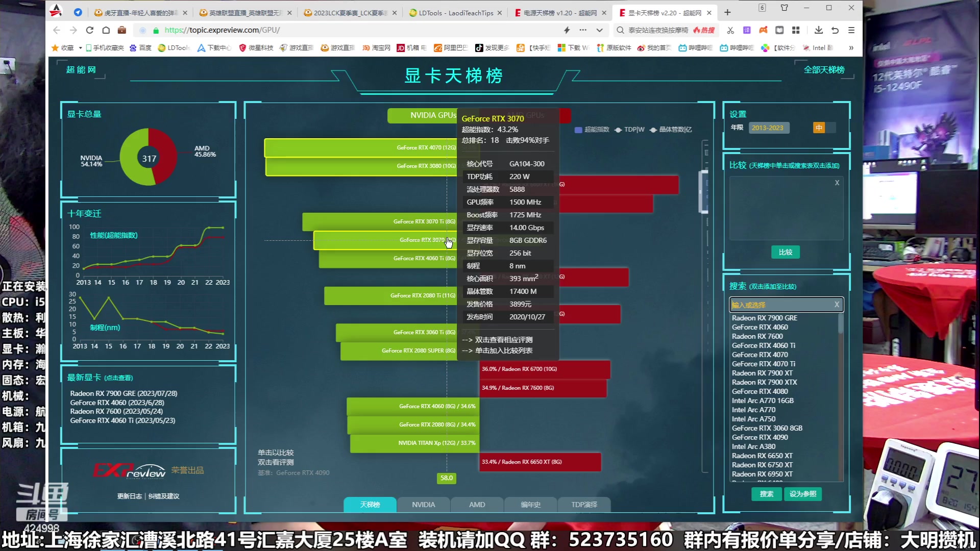The width and height of the screenshot is (980, 551).
Task: Click the Radeon RX 6700 (10G) red bar
Action: [545, 369]
